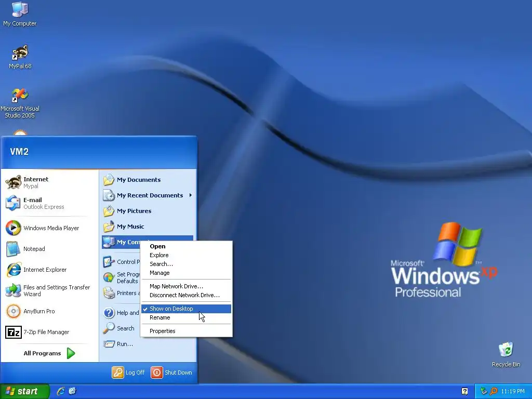Choose Manage in context menu
Screen dimensions: 532x399
tap(187, 273)
